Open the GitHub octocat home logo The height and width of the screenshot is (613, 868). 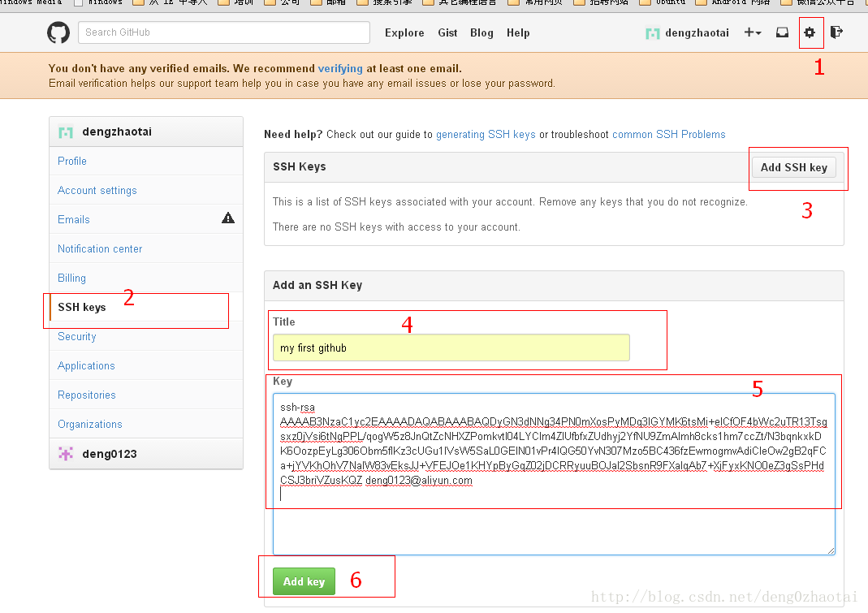pos(58,32)
